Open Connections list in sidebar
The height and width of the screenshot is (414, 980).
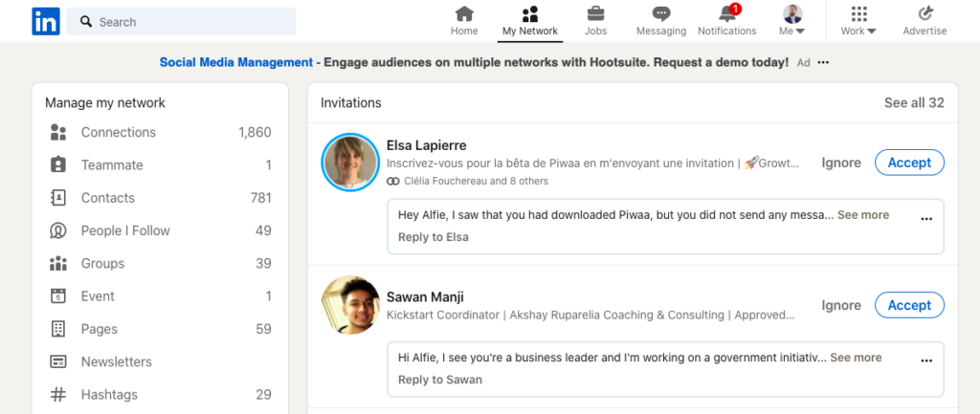pos(118,132)
